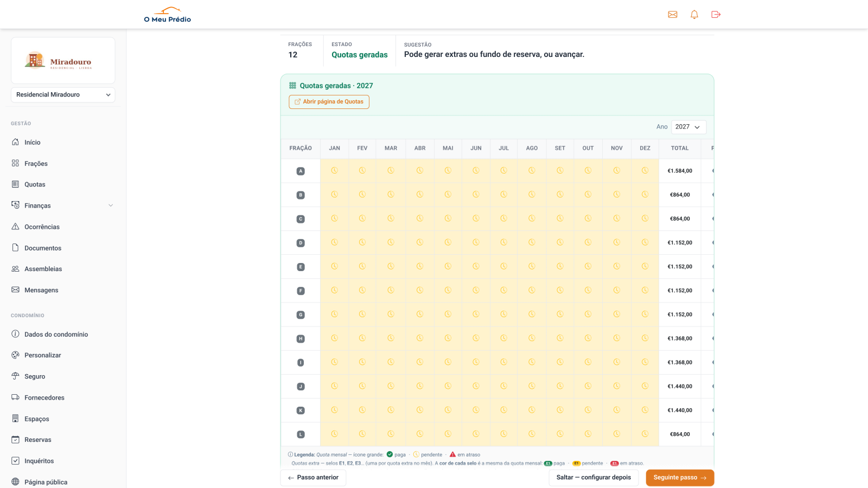Screen dimensions: 868x488
Task: Click the TOTAL column header
Action: tap(680, 148)
